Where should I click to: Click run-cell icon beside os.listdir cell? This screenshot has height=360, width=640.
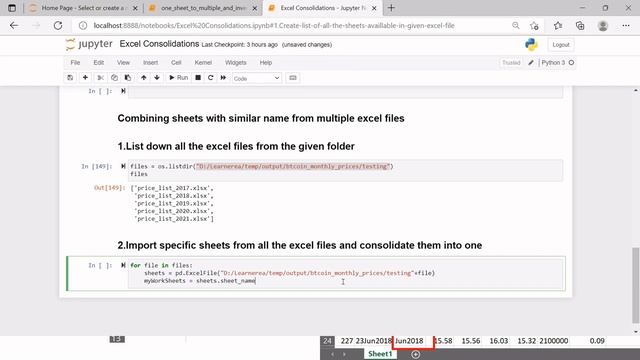pos(123,166)
